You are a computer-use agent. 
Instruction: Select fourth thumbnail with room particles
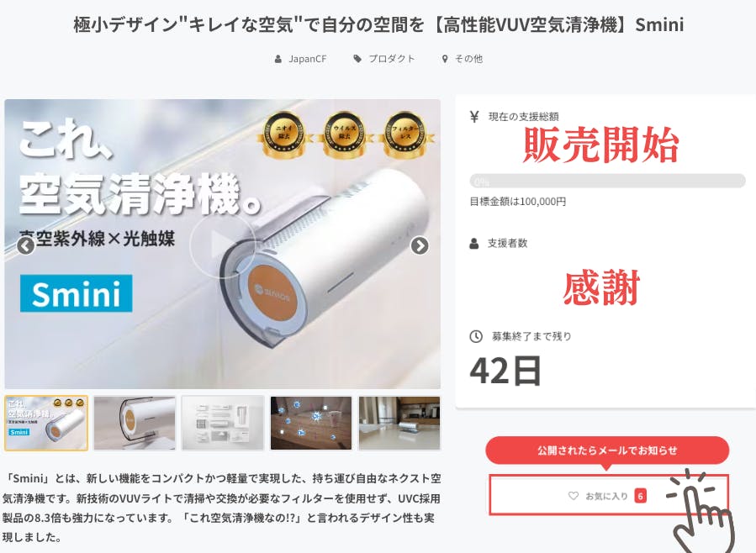[x=311, y=424]
